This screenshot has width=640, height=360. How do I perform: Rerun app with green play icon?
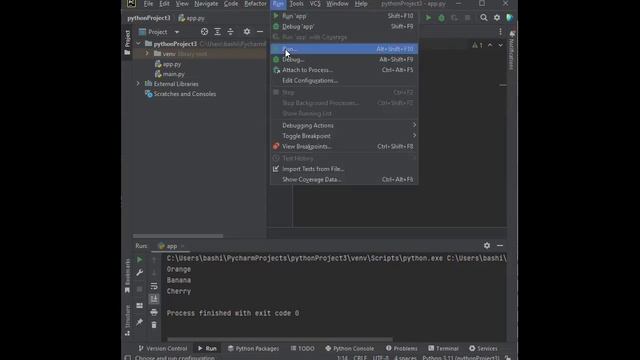(x=140, y=260)
